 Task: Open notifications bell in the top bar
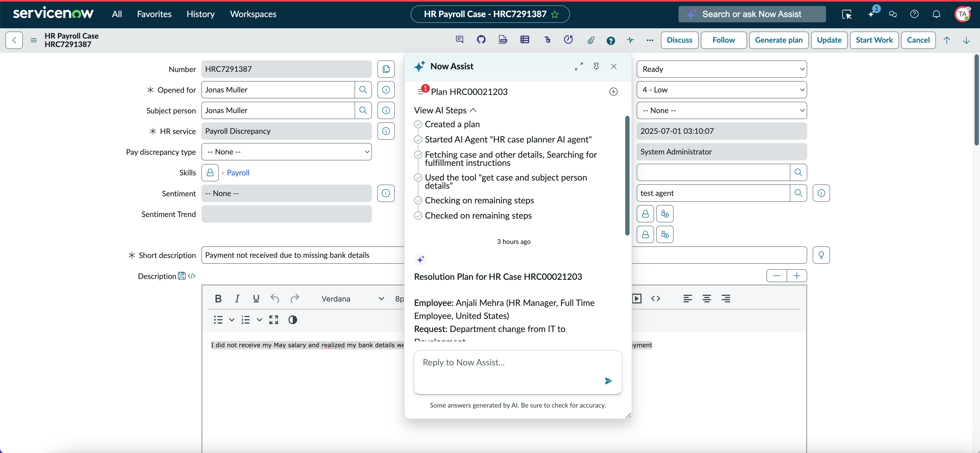(x=936, y=14)
